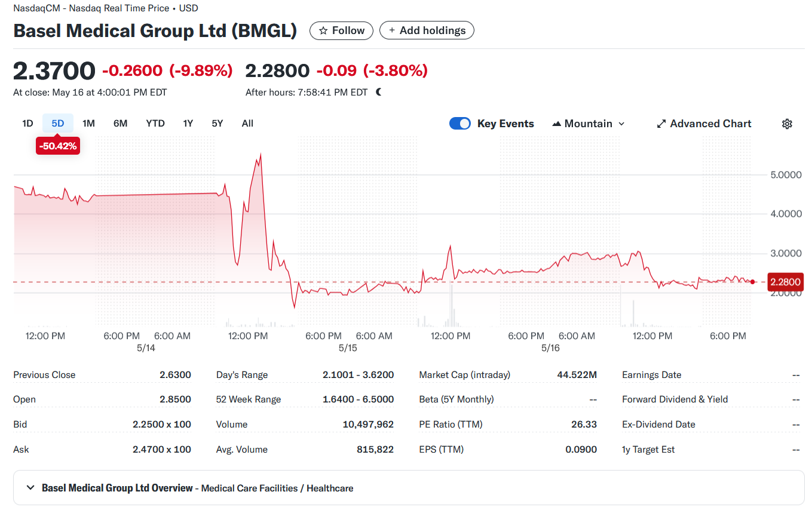
Task: Click the Forward Dividend & Yield label
Action: pos(675,400)
